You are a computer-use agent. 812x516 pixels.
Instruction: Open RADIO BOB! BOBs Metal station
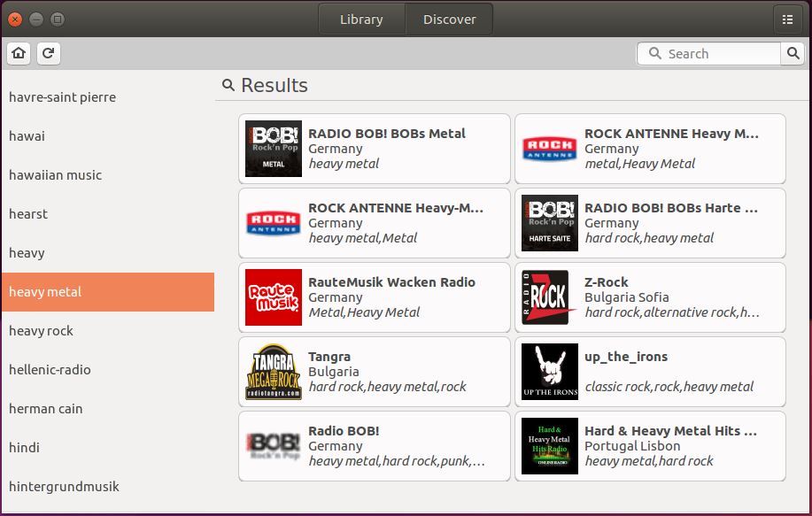pyautogui.click(x=386, y=134)
